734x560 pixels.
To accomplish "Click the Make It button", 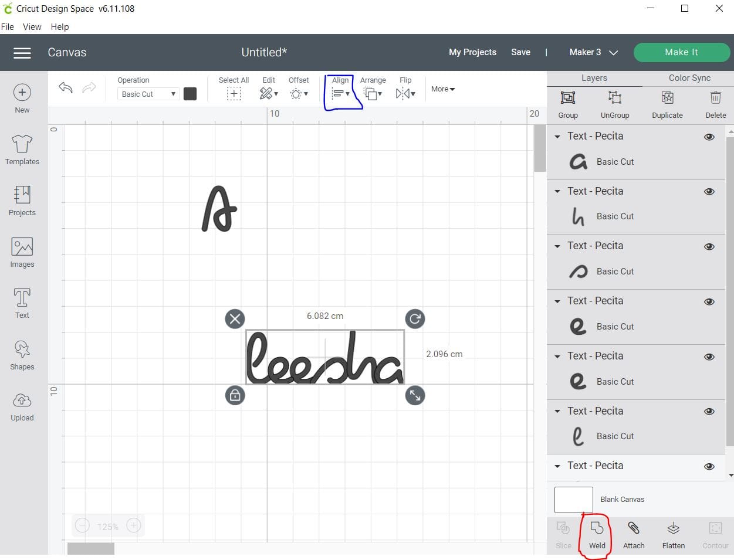I will [x=682, y=52].
